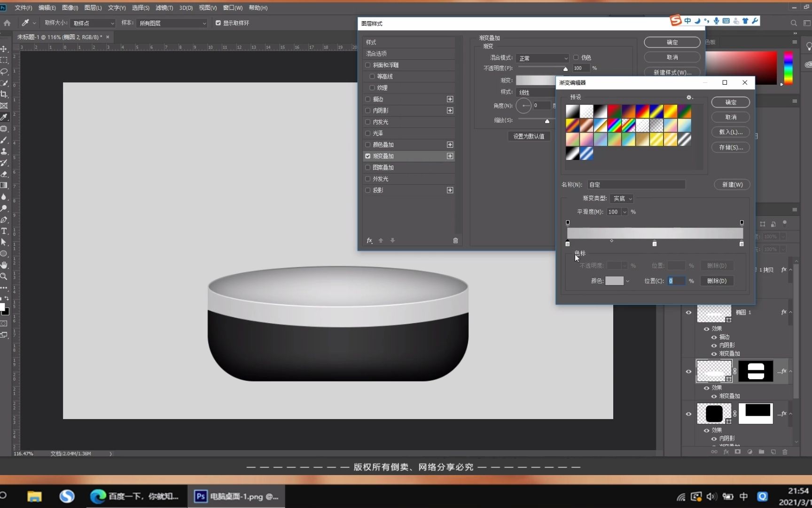812x508 pixels.
Task: Open the 图像(I) menu
Action: pos(70,8)
